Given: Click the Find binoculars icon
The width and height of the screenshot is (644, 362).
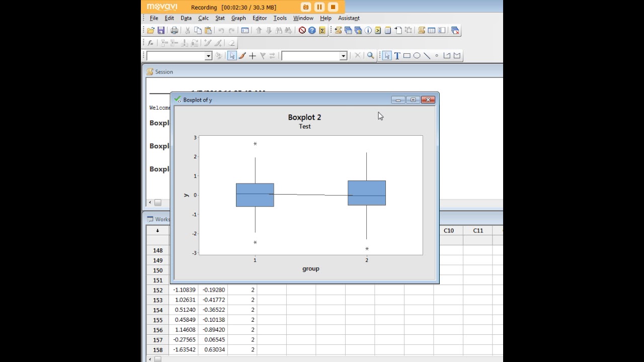Looking at the screenshot, I should pyautogui.click(x=278, y=30).
